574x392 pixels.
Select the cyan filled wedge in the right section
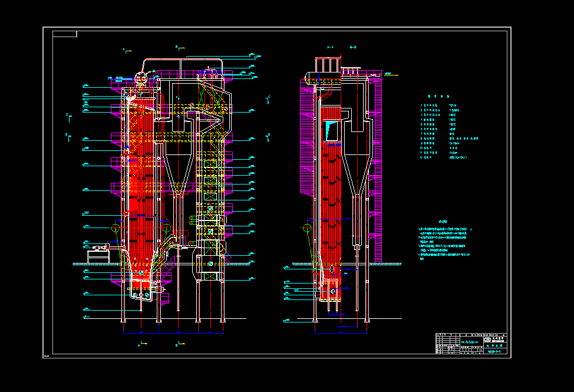click(329, 131)
